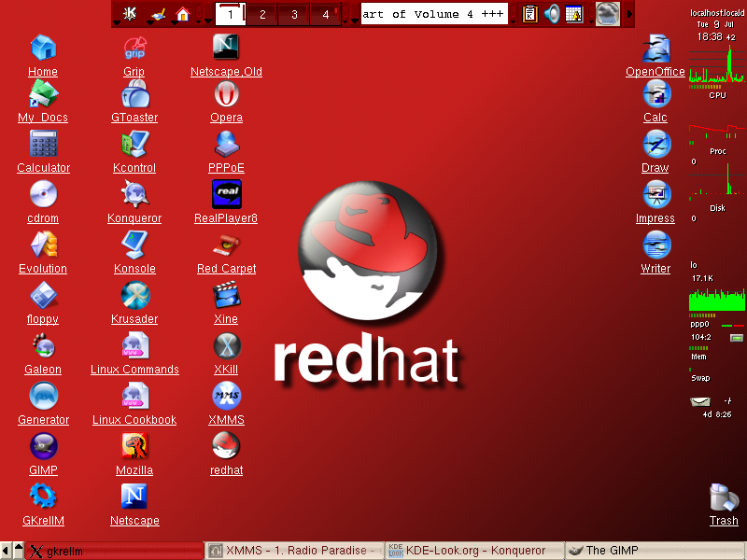Open Klipper clipboard tool in panel
The width and height of the screenshot is (747, 560).
(x=529, y=14)
